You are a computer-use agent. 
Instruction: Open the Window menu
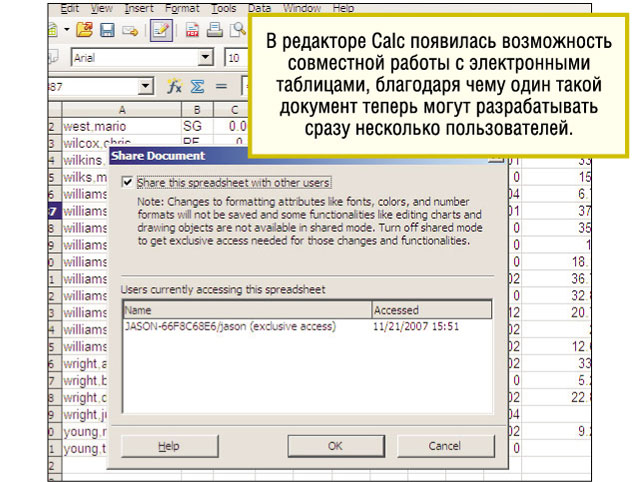(x=302, y=8)
